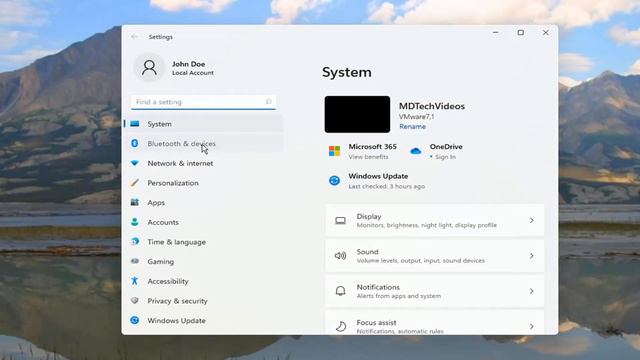Open Personalization settings
The width and height of the screenshot is (640, 360).
coord(203,182)
